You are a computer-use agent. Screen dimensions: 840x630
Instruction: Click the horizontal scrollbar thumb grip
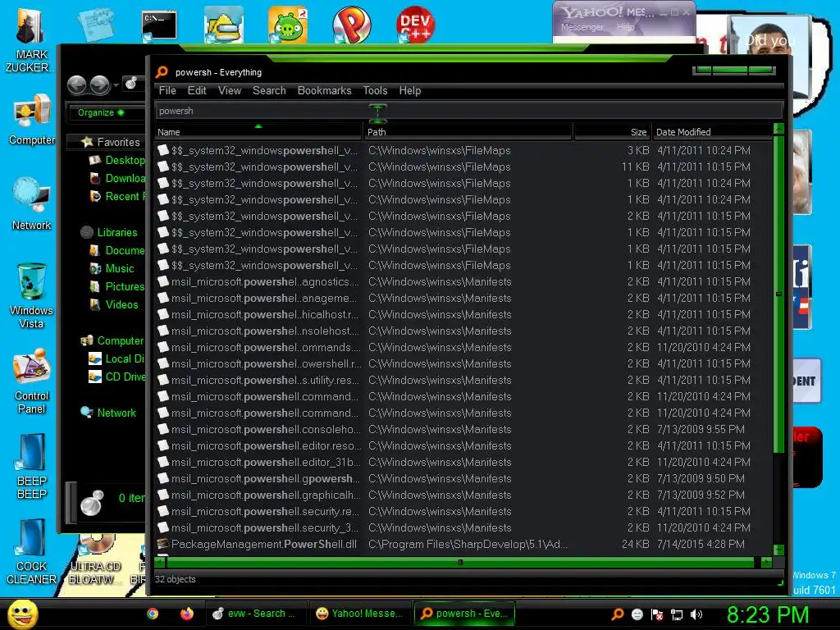460,562
